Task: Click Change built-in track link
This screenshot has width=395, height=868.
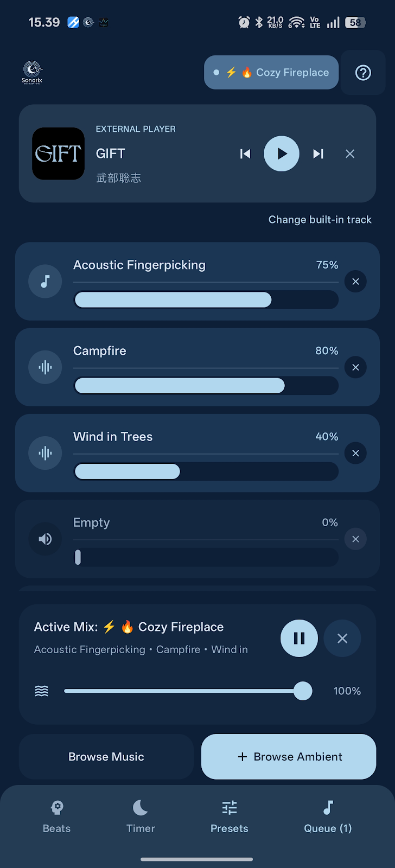Action: [320, 220]
